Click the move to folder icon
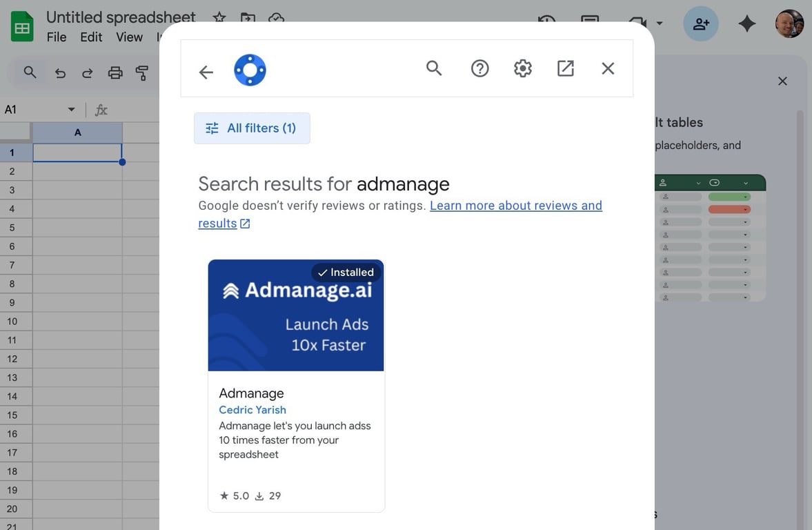812x530 pixels. tap(248, 17)
